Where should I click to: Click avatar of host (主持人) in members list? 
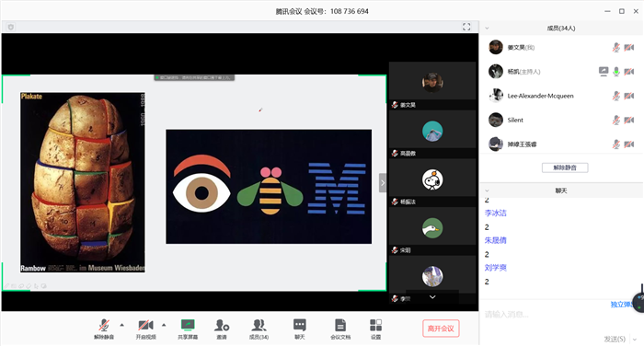pos(496,72)
